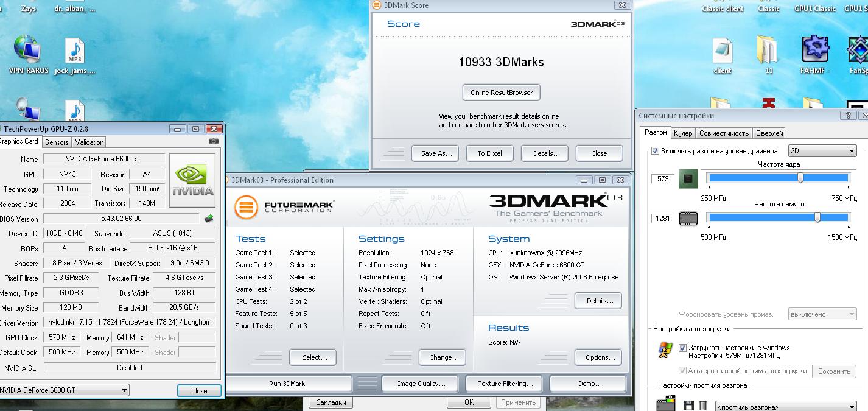Toggle load settings with Windows checkbox

(682, 348)
